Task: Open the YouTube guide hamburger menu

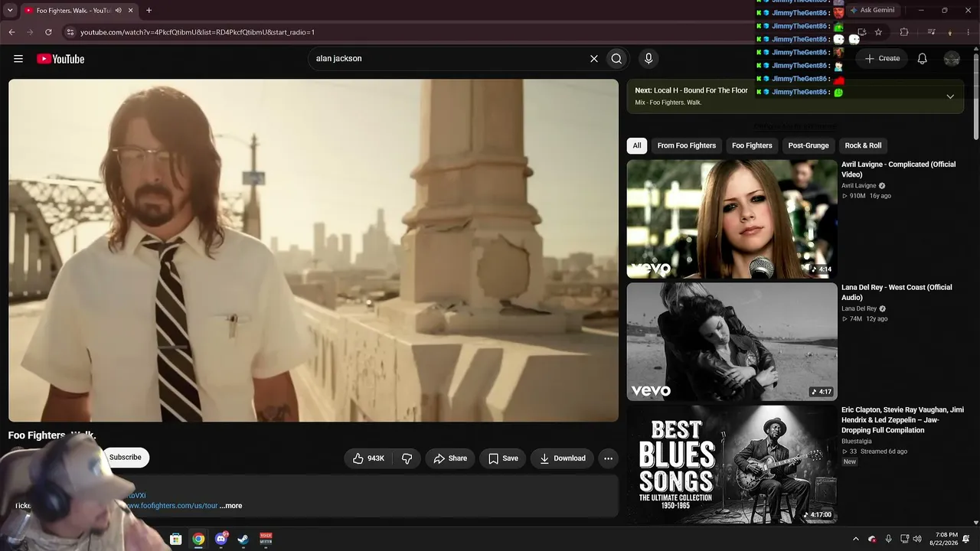Action: coord(18,59)
